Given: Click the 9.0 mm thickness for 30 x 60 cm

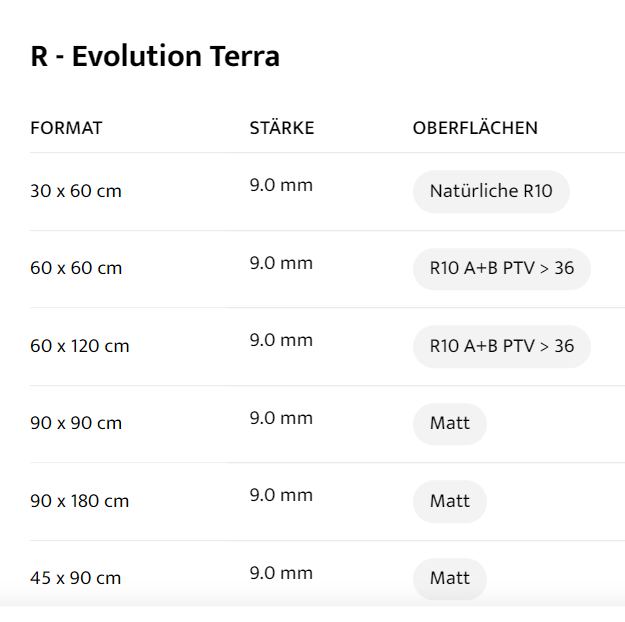Looking at the screenshot, I should click(281, 186).
